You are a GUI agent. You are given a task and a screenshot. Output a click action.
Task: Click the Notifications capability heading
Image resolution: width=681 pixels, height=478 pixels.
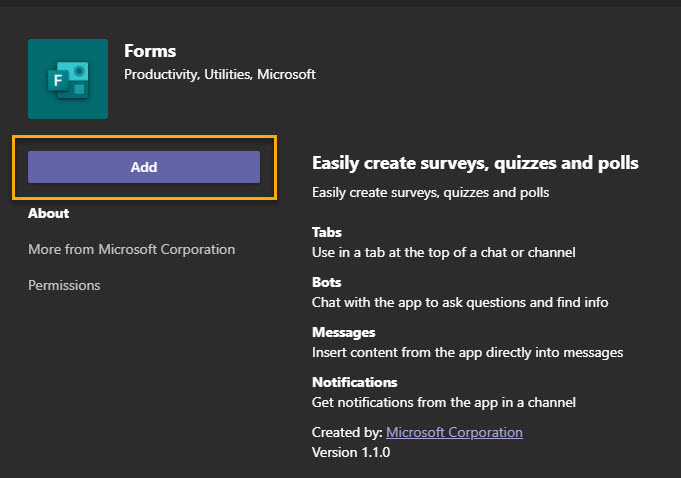click(x=354, y=382)
